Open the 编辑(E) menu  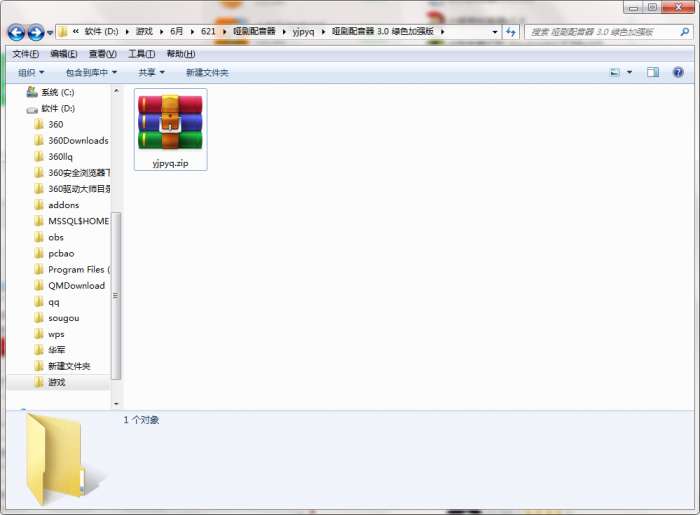pyautogui.click(x=64, y=54)
